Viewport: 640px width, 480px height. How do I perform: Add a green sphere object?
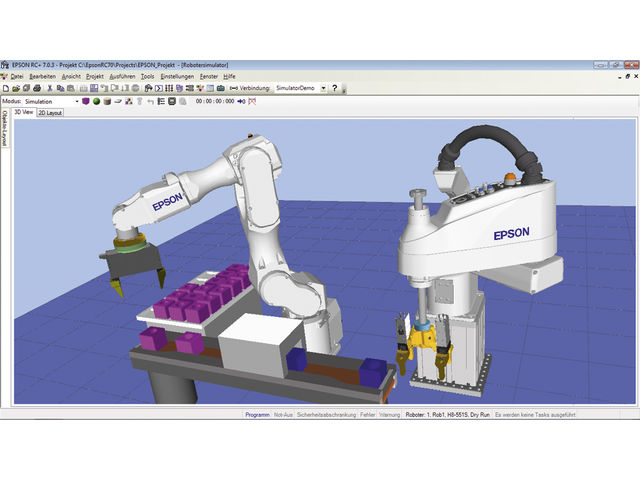[x=96, y=101]
